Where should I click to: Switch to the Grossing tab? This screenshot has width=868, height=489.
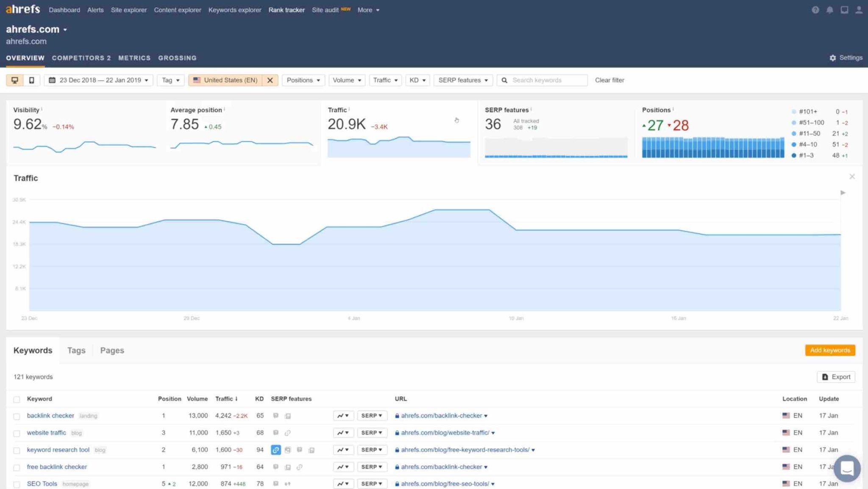click(x=177, y=58)
